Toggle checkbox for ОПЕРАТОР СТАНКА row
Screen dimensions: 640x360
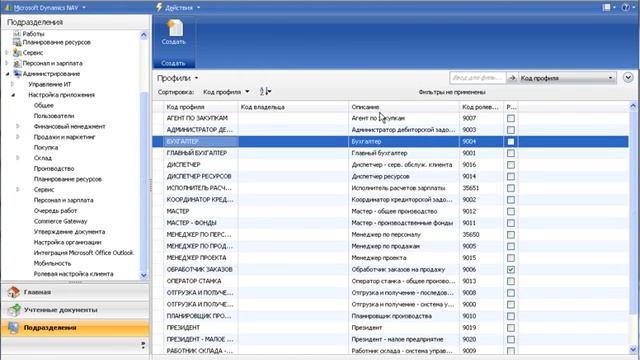[511, 281]
